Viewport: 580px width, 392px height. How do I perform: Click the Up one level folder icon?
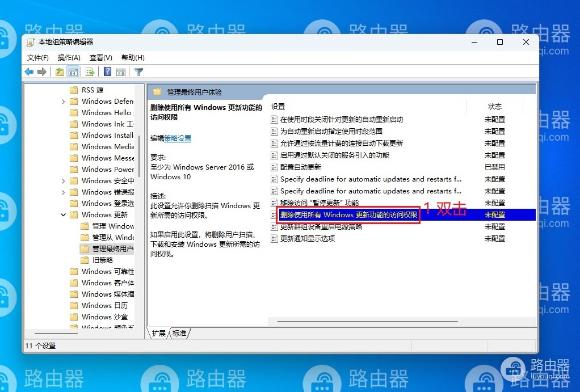click(x=59, y=71)
